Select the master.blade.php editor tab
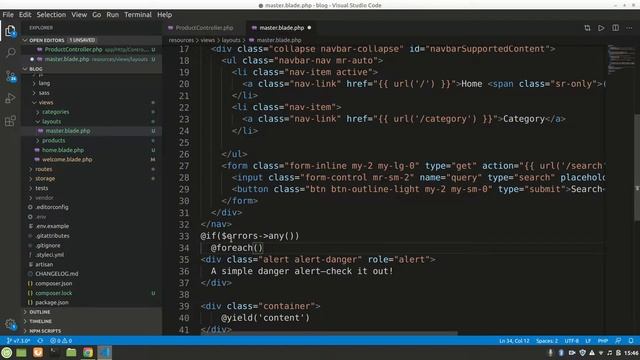The width and height of the screenshot is (640, 360). [281, 28]
